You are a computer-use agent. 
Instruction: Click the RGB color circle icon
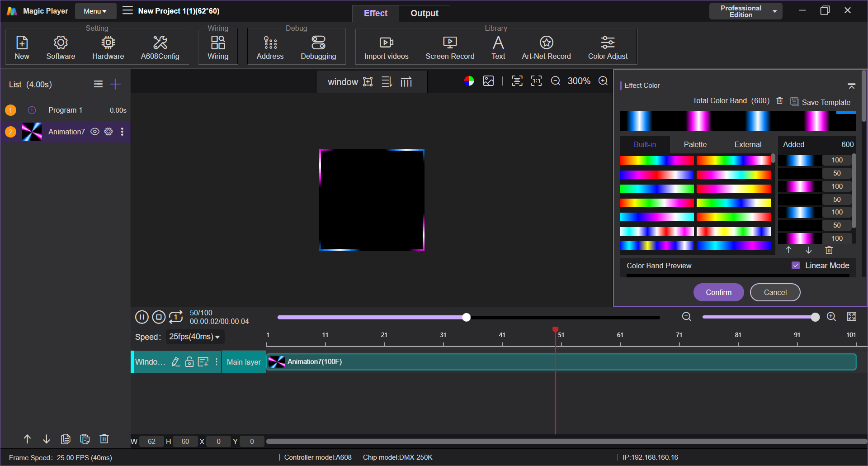pos(469,81)
